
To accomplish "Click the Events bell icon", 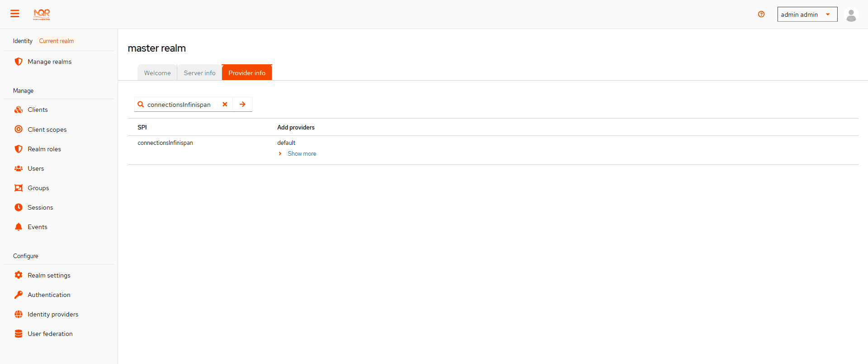I will tap(19, 227).
